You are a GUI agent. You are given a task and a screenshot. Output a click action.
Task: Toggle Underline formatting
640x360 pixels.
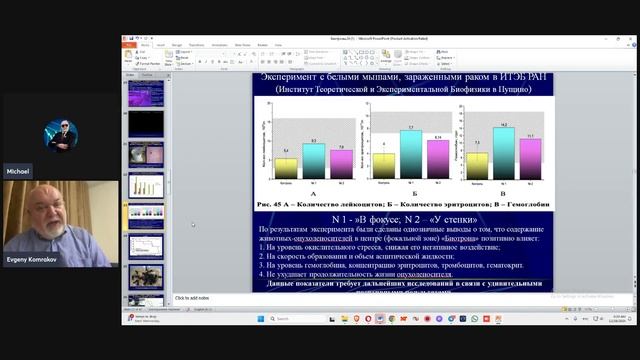coord(212,62)
